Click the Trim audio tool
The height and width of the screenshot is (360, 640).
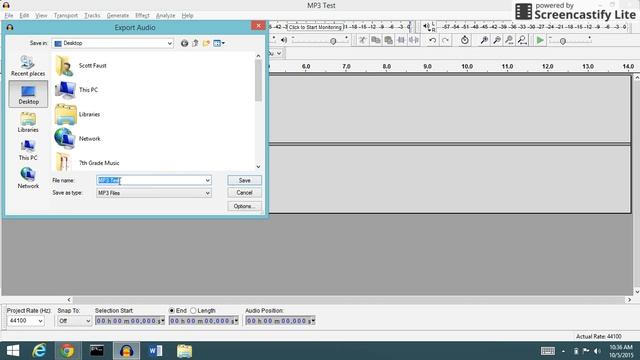(x=401, y=40)
